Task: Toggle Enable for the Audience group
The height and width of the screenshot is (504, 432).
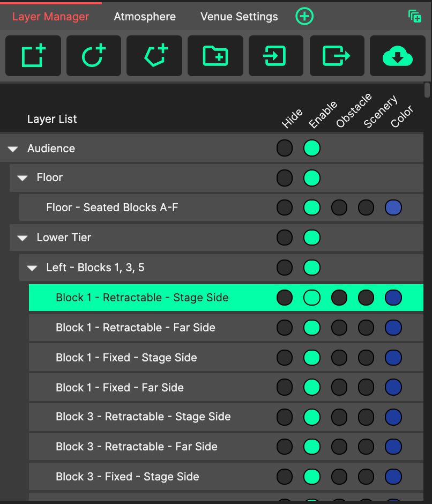Action: (312, 148)
